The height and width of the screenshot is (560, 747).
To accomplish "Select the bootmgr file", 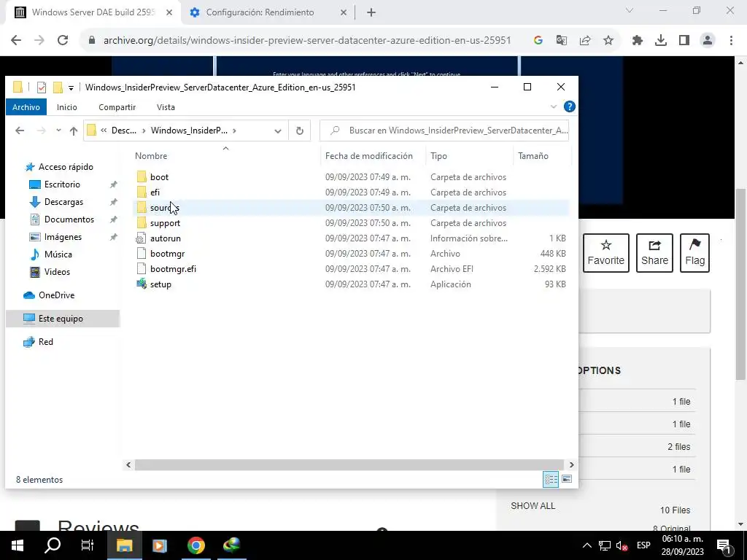I will (x=167, y=253).
